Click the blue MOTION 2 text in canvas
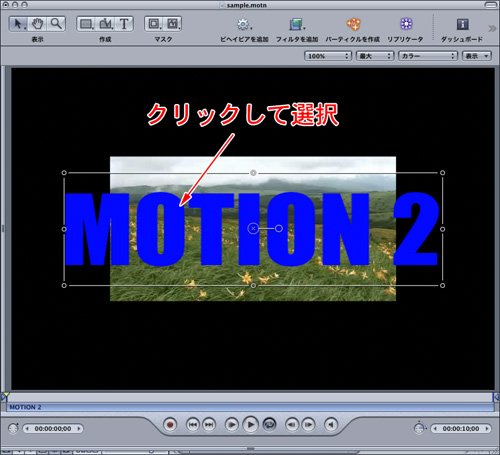 [x=251, y=229]
